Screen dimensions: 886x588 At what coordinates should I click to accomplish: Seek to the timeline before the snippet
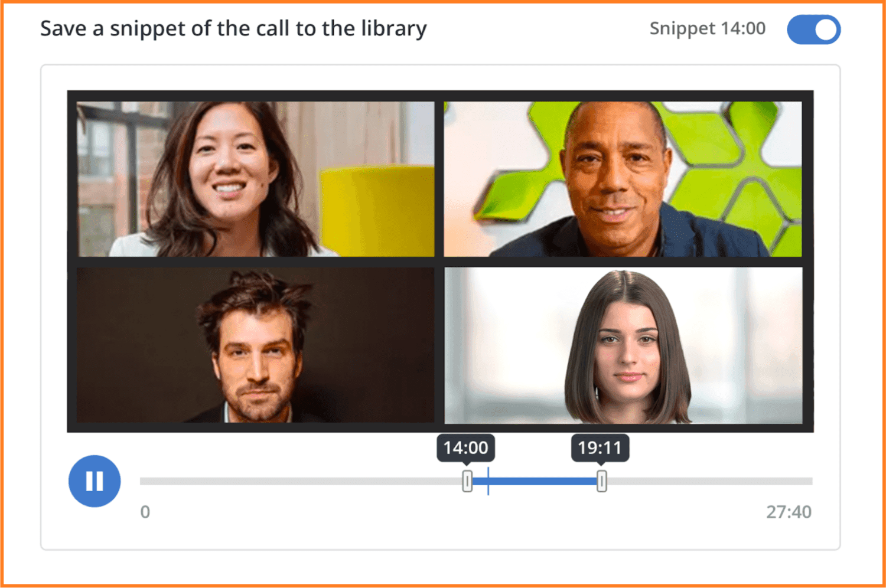pos(301,481)
